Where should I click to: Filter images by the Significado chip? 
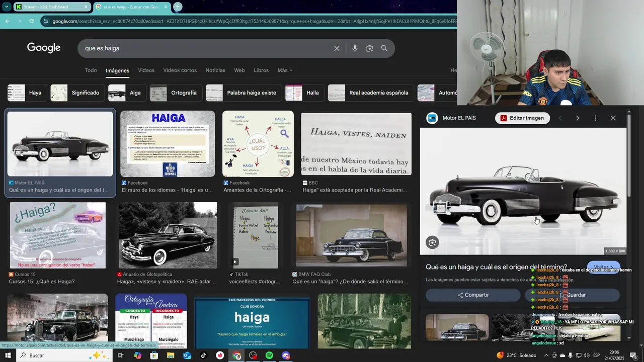(x=77, y=93)
